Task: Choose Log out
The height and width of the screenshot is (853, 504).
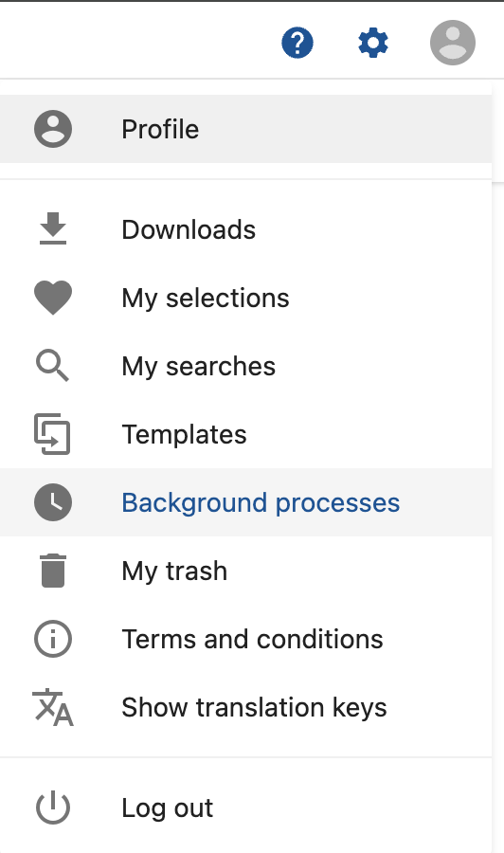Action: coord(245,808)
